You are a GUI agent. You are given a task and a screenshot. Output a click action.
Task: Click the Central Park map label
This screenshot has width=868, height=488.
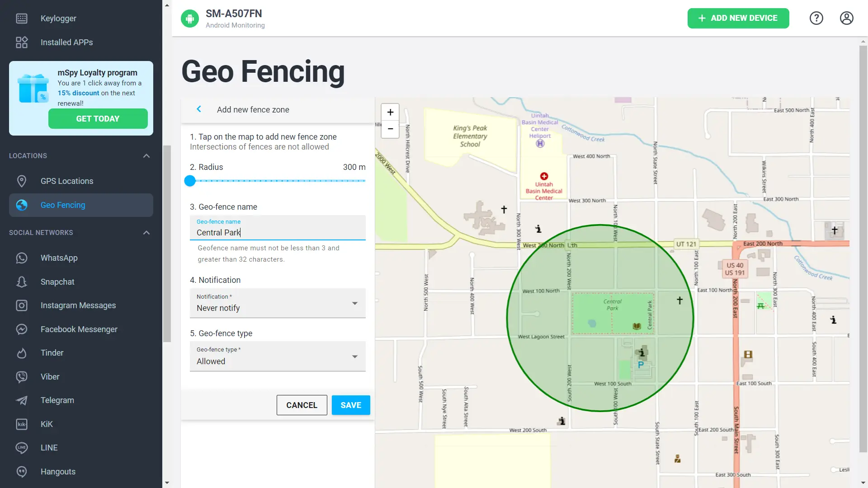613,305
